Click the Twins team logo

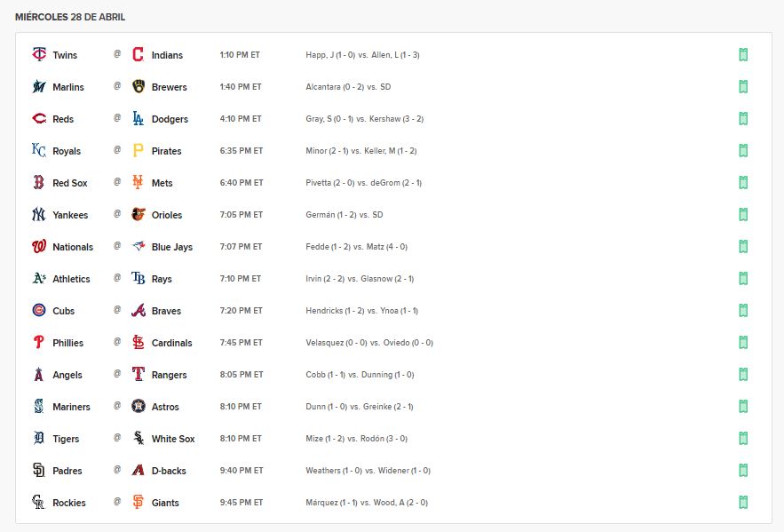[39, 54]
